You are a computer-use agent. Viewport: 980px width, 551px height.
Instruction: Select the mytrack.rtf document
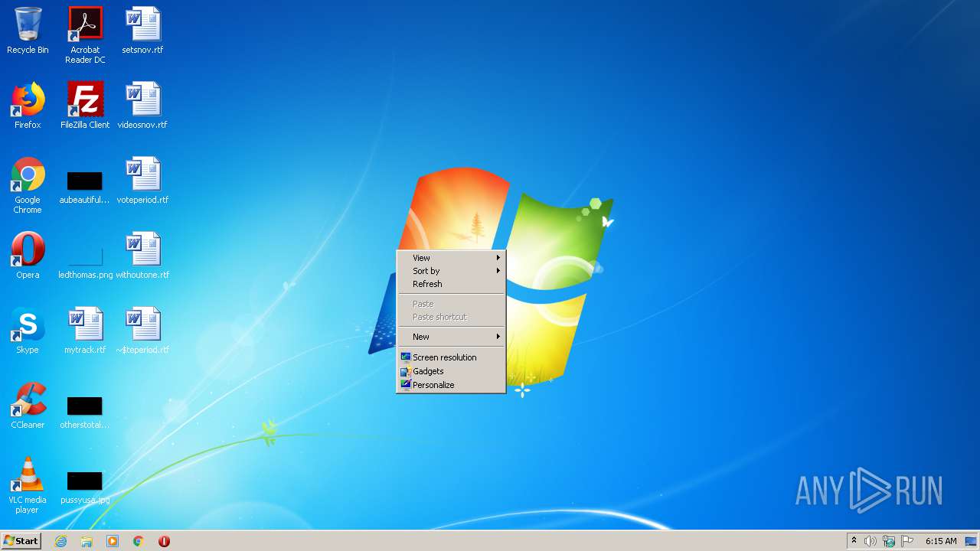[85, 331]
